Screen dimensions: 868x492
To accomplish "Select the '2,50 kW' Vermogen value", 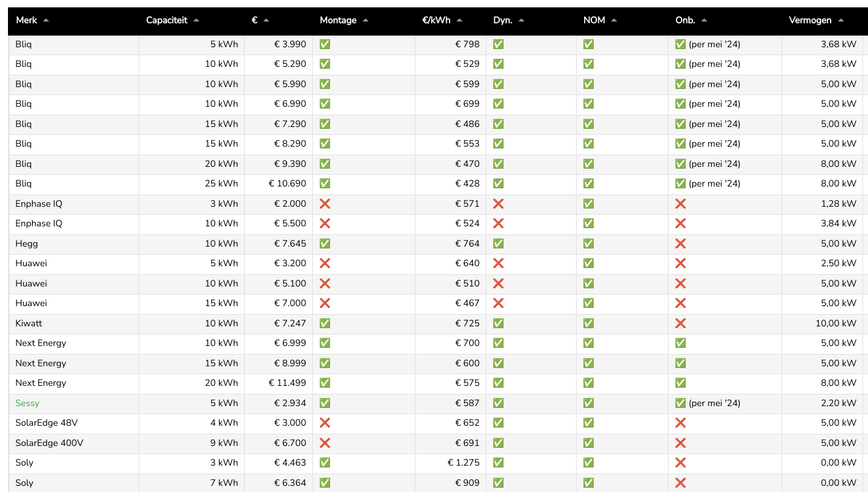I will 839,263.
